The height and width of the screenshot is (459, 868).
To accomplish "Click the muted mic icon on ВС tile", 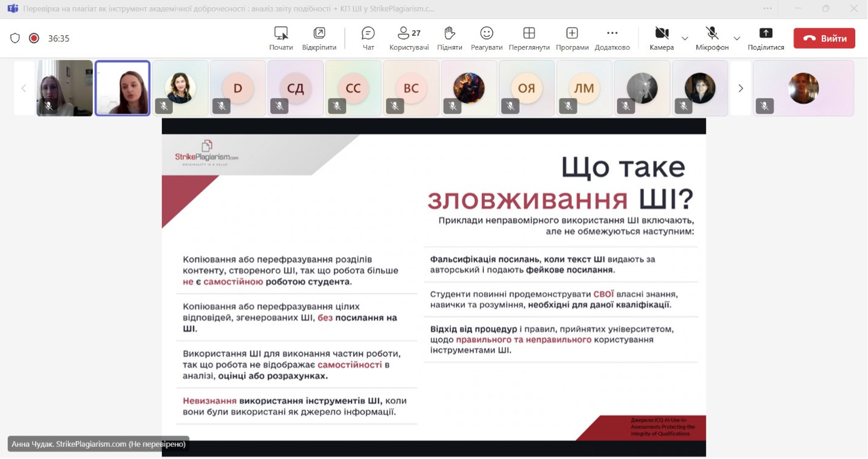I will [x=395, y=106].
